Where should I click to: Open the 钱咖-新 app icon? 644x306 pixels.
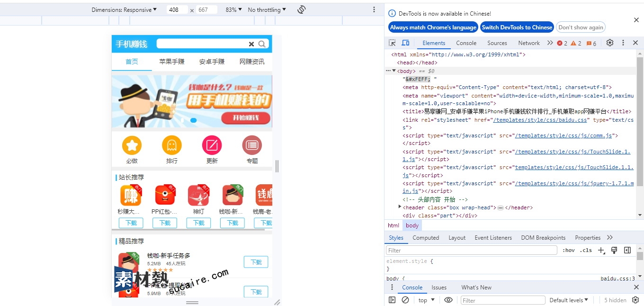point(233,195)
